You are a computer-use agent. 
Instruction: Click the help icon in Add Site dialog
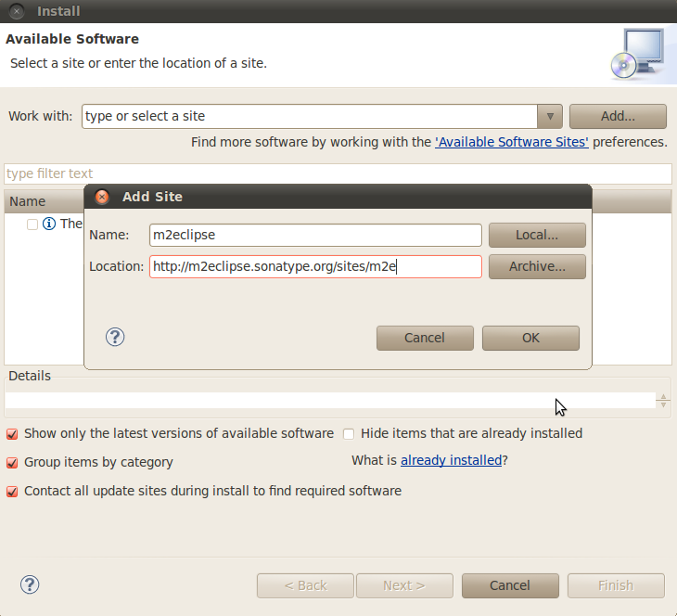(115, 337)
